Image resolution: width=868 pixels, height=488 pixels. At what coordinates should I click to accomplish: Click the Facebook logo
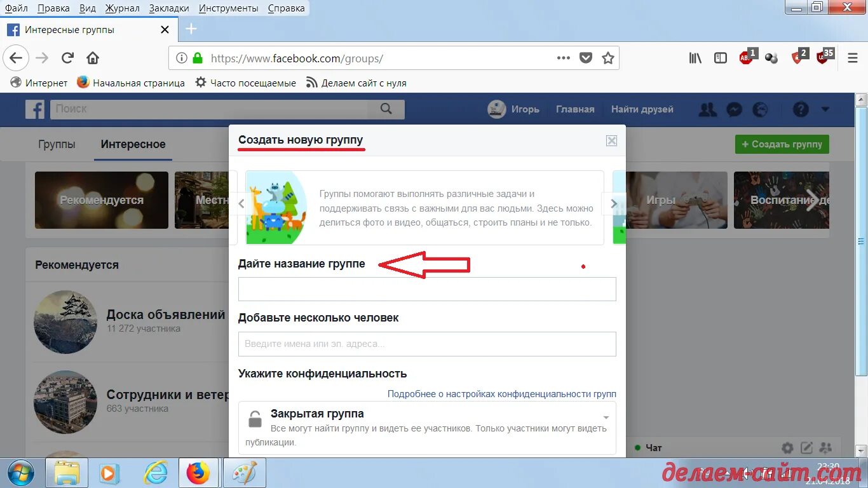[x=35, y=109]
